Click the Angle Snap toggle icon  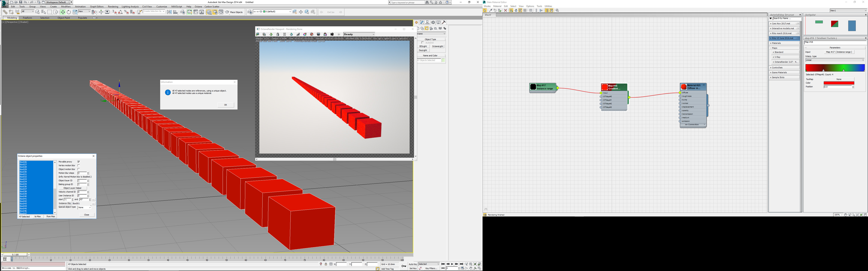[120, 12]
